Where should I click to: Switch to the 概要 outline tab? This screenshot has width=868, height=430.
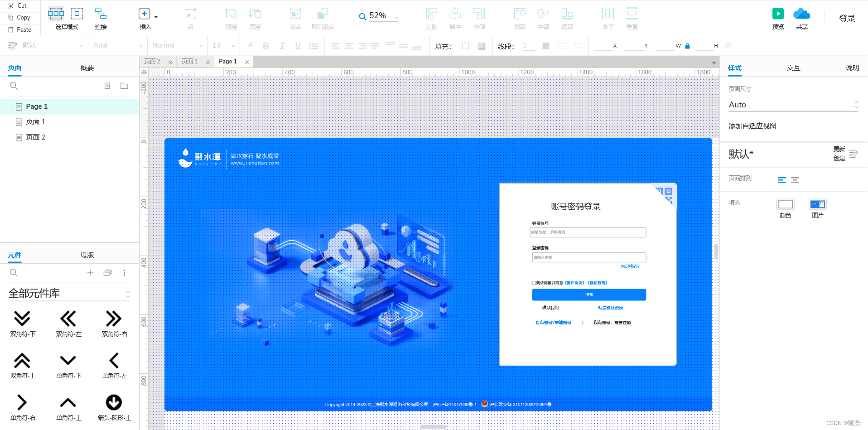pos(87,68)
